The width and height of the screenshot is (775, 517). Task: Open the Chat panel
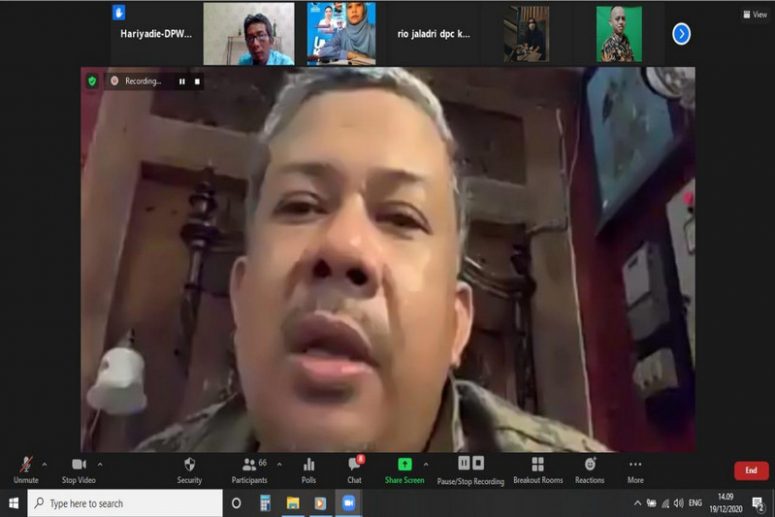click(x=354, y=465)
